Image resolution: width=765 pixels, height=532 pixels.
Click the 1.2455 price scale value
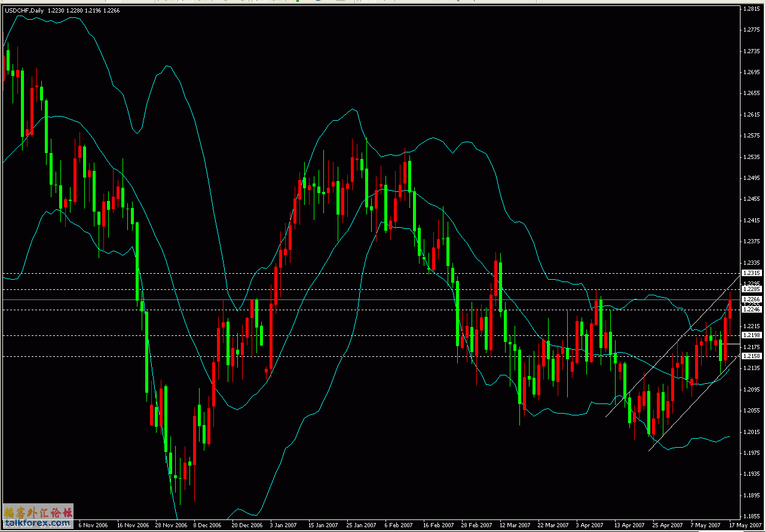point(751,199)
